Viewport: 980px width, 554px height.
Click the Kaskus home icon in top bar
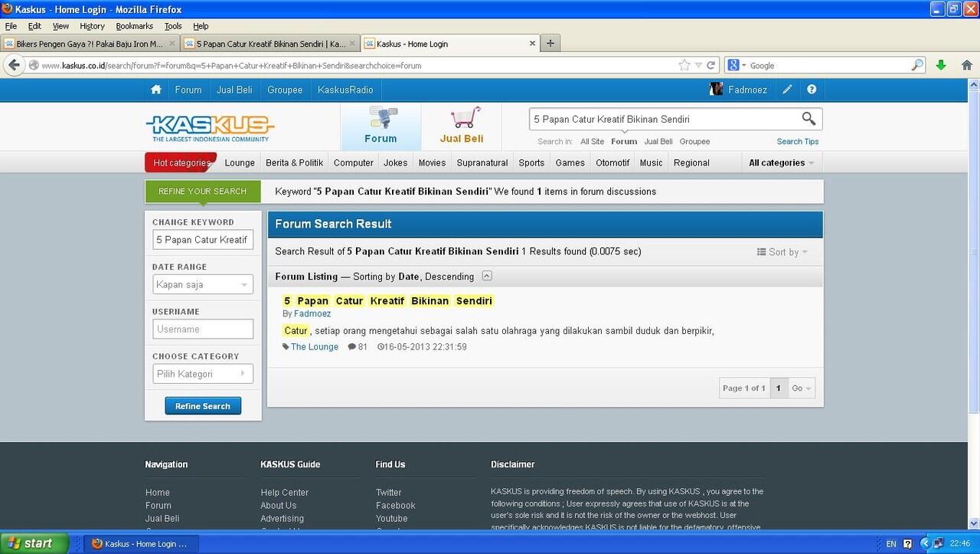click(x=156, y=90)
